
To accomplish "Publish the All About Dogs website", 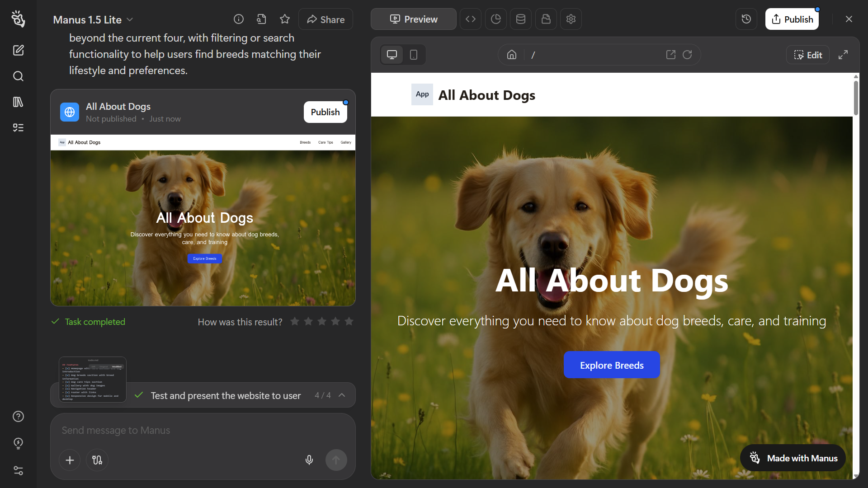I will tap(325, 112).
